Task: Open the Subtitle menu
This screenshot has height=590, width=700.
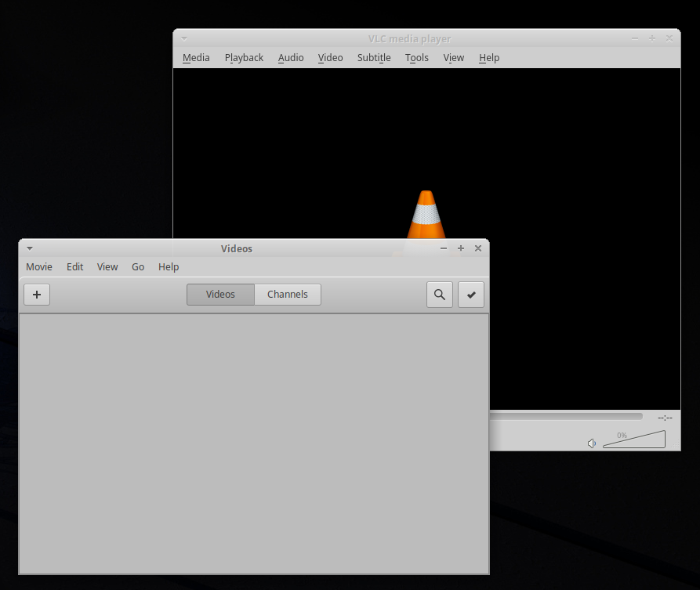Action: click(374, 57)
